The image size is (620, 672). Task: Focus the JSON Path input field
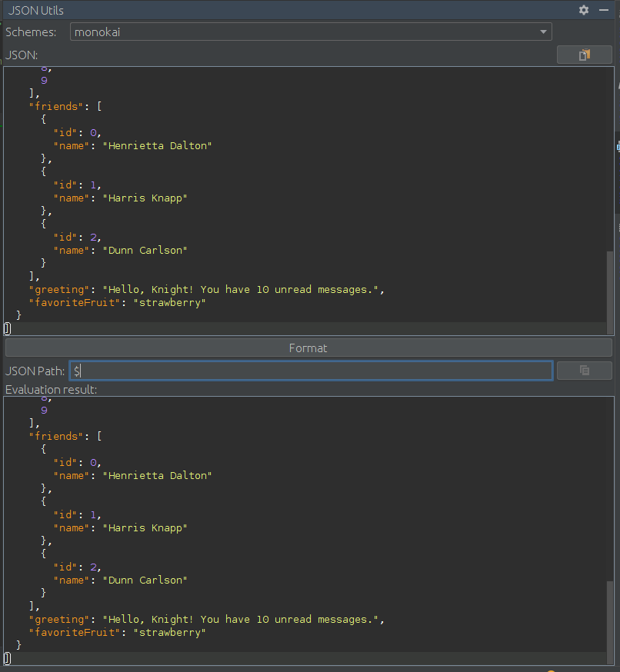pyautogui.click(x=311, y=371)
